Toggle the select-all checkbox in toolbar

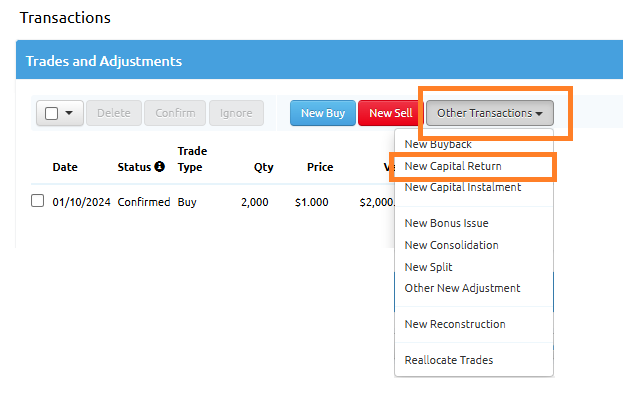coord(51,113)
